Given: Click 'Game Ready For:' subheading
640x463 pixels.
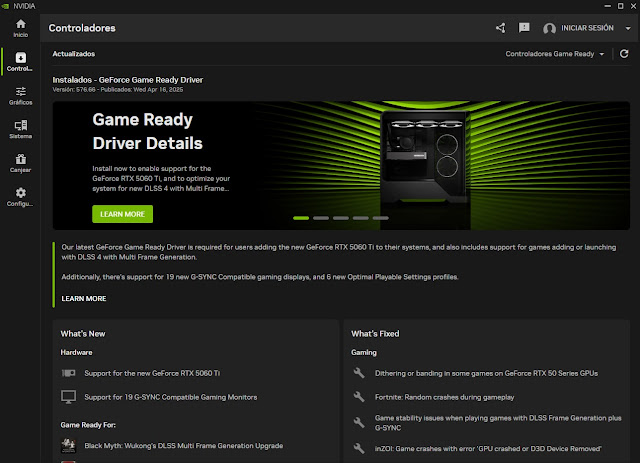Looking at the screenshot, I should tap(88, 425).
